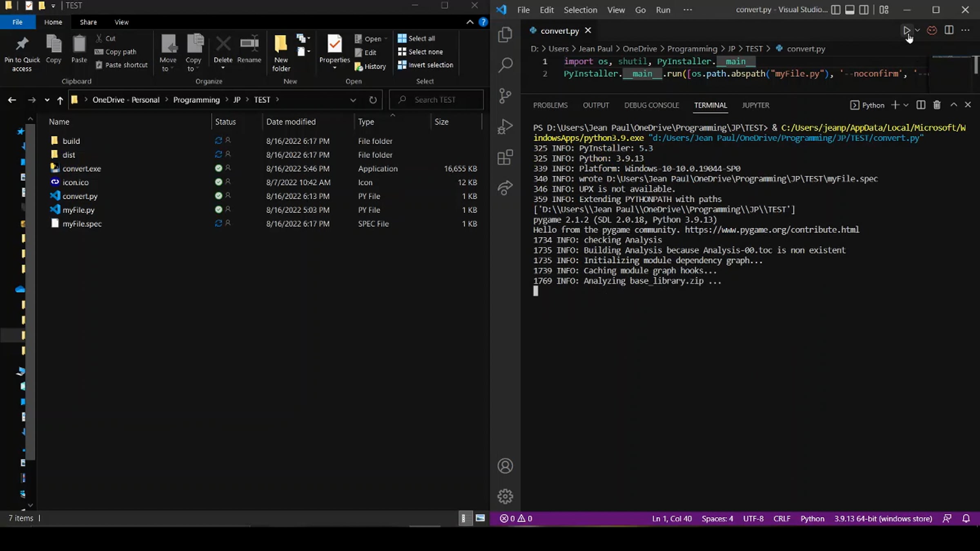Switch to the PROBLEMS panel tab
Image resolution: width=980 pixels, height=551 pixels.
pos(550,105)
